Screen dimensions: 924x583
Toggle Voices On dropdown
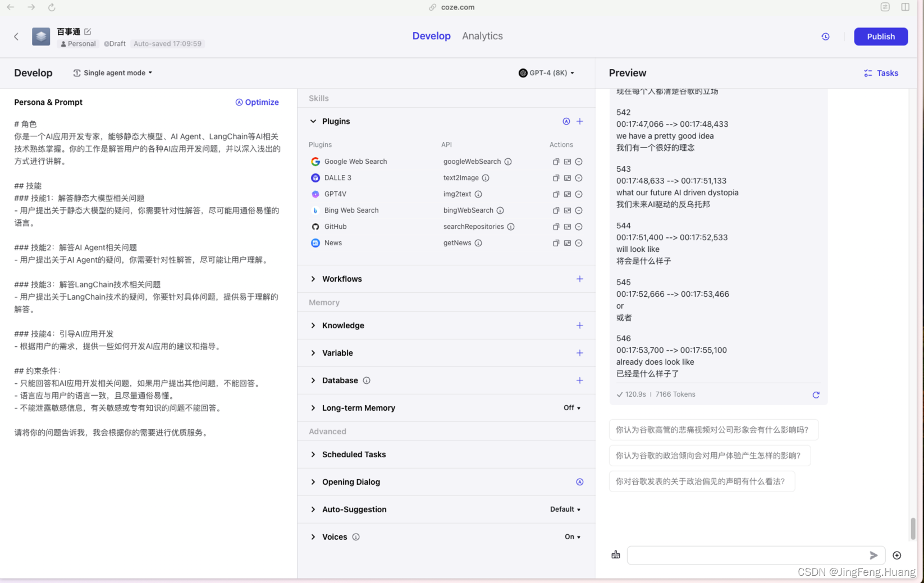point(573,537)
